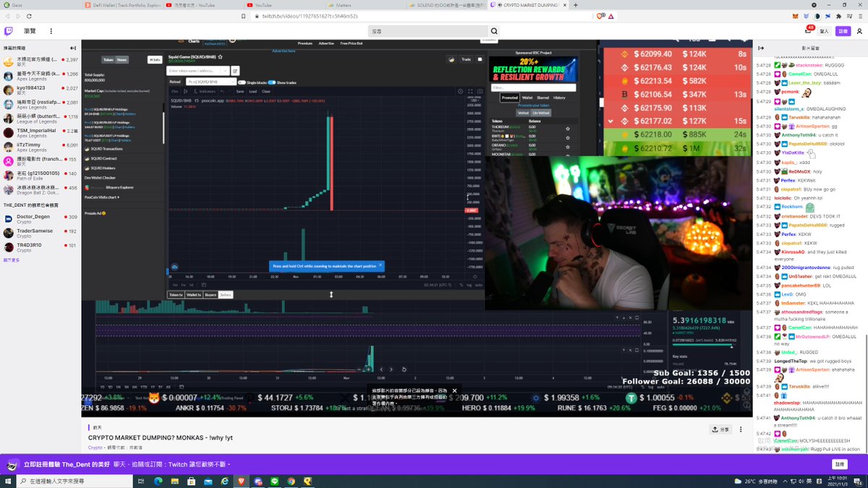Image resolution: width=868 pixels, height=488 pixels.
Task: Open the chart Indicators menu
Action: (x=205, y=91)
